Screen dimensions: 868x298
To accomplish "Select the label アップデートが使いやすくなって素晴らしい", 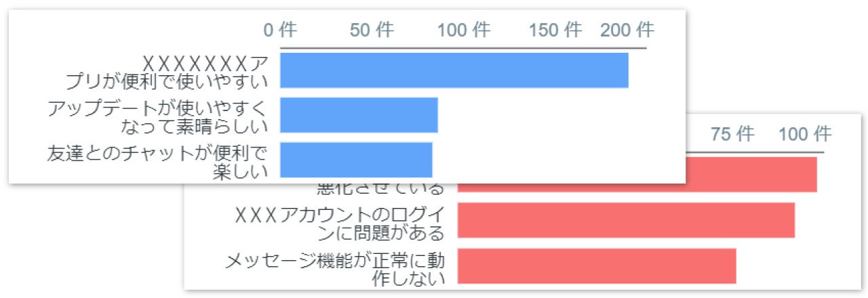I will click(157, 116).
